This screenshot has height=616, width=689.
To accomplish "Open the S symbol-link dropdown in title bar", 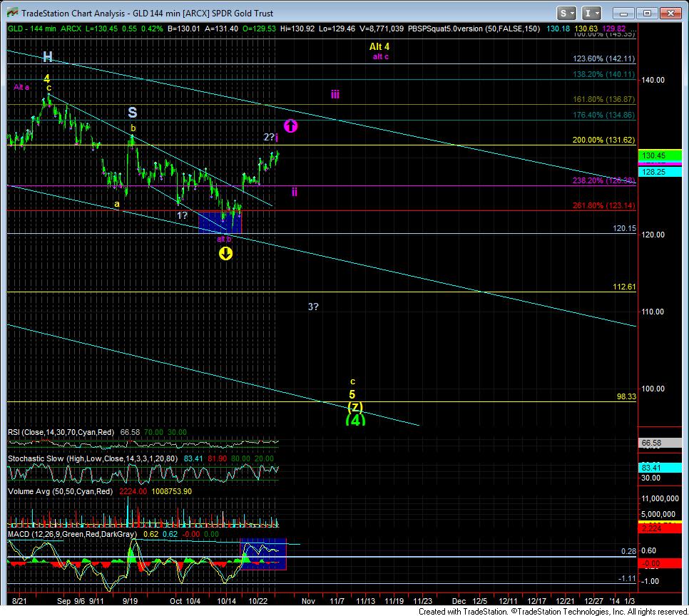I will point(566,14).
